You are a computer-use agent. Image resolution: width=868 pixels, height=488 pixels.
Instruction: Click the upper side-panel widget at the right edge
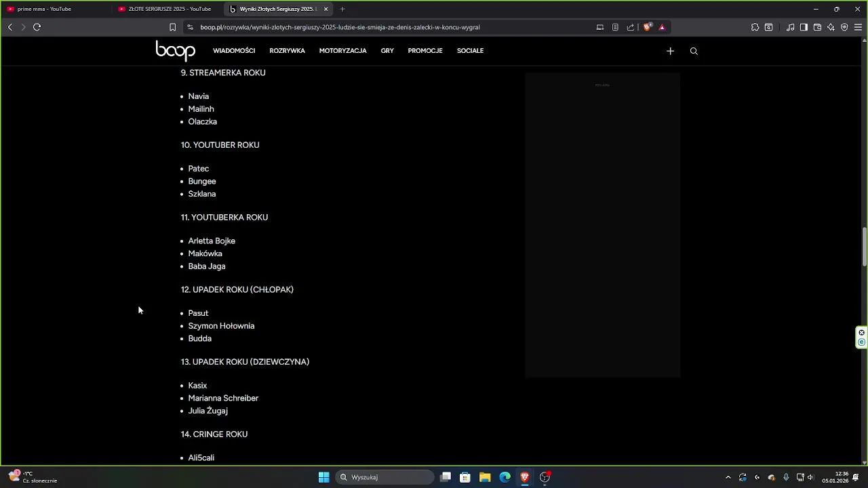(x=862, y=332)
